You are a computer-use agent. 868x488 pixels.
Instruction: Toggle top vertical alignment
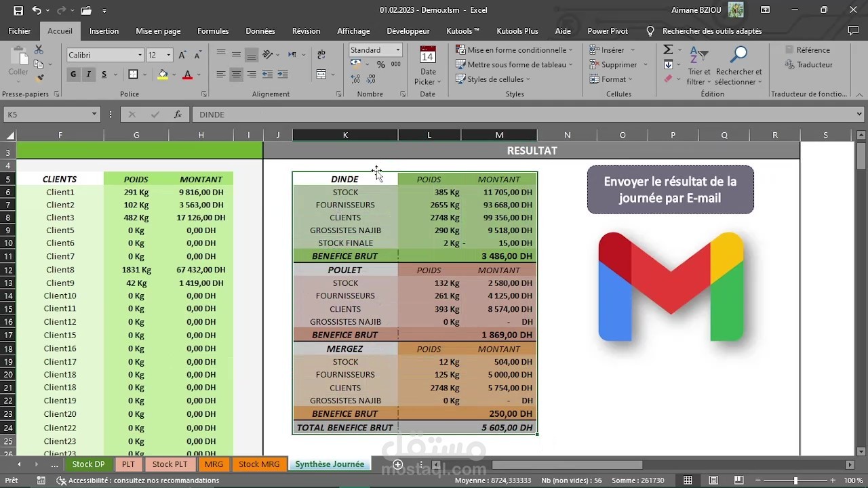pyautogui.click(x=221, y=55)
